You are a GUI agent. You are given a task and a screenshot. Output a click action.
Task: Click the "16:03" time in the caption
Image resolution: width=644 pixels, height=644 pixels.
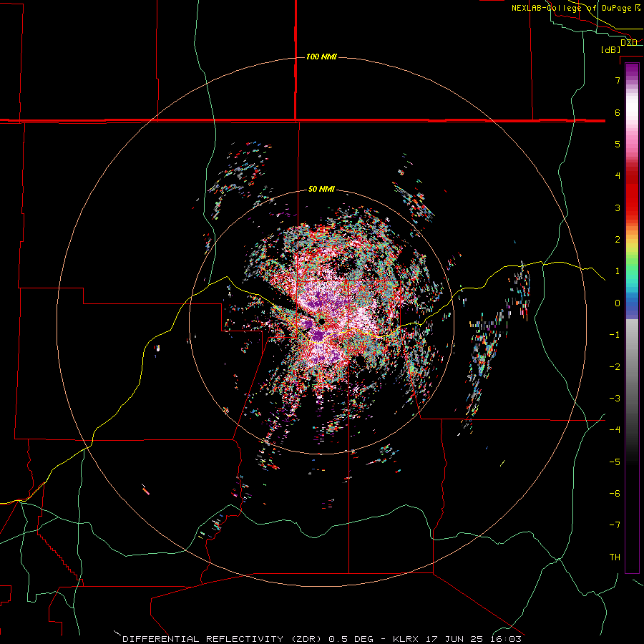pos(507,639)
